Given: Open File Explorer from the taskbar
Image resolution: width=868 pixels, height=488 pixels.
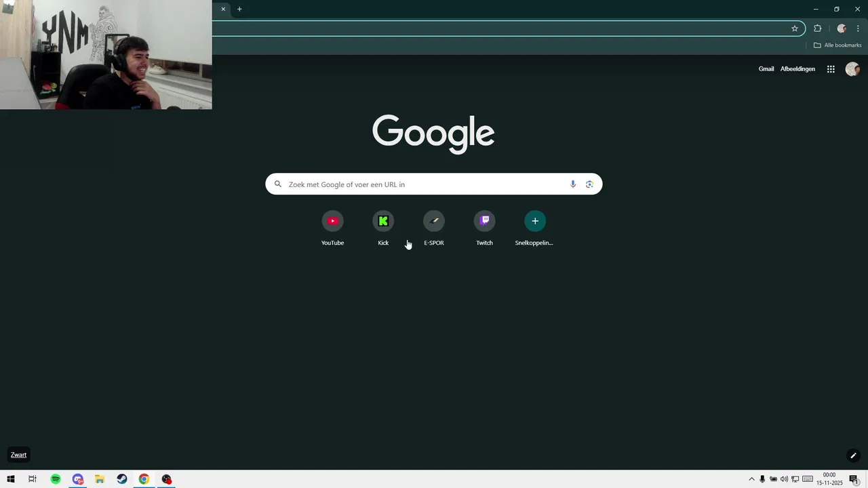Looking at the screenshot, I should coord(100,479).
